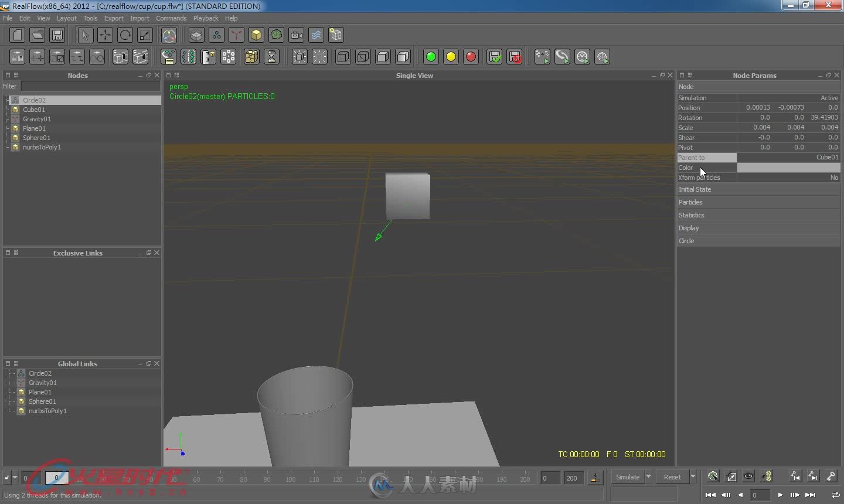Open Parent to Cube01 dropdown
This screenshot has width=844, height=504.
[788, 158]
